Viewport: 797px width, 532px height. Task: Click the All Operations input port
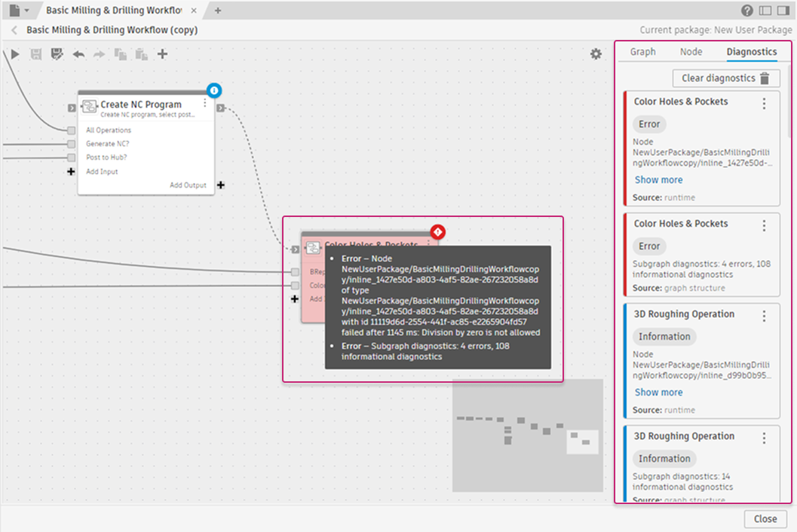tap(71, 130)
